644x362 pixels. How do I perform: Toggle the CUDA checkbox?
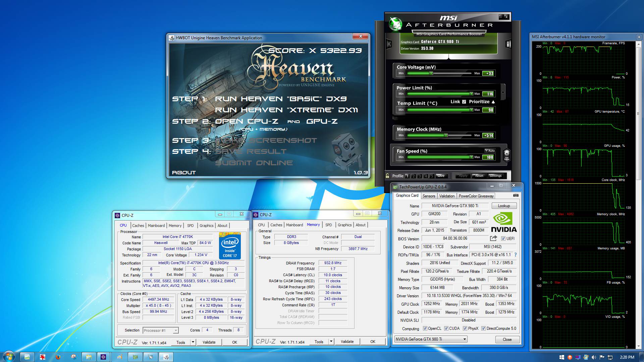[446, 328]
